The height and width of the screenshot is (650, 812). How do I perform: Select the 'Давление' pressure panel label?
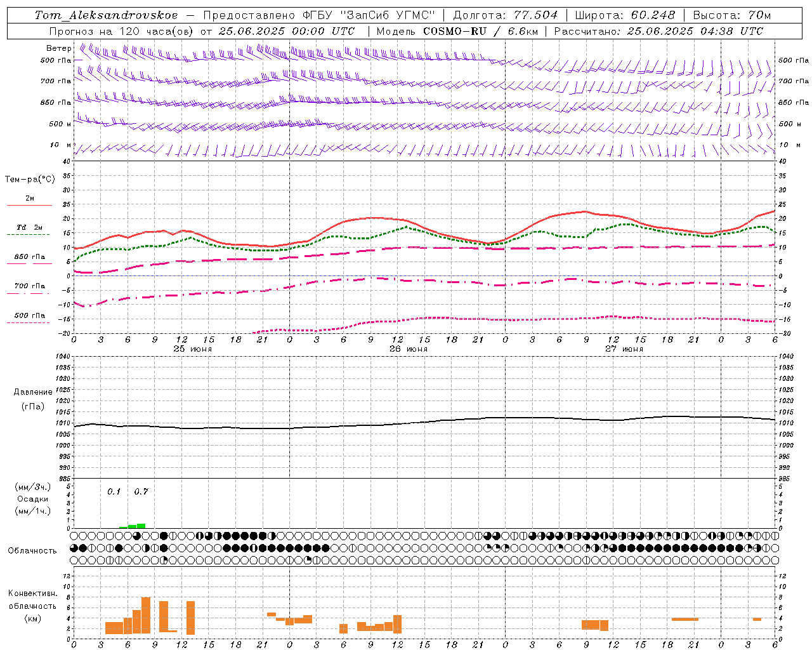tap(33, 392)
